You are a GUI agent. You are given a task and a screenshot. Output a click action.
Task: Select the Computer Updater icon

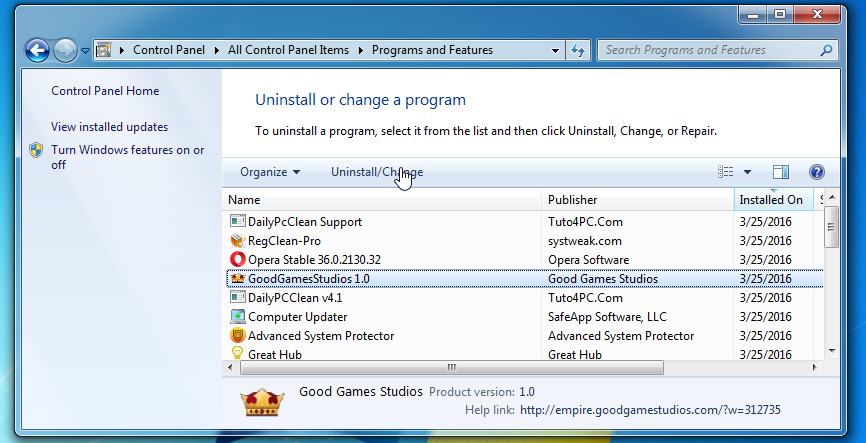pyautogui.click(x=237, y=317)
